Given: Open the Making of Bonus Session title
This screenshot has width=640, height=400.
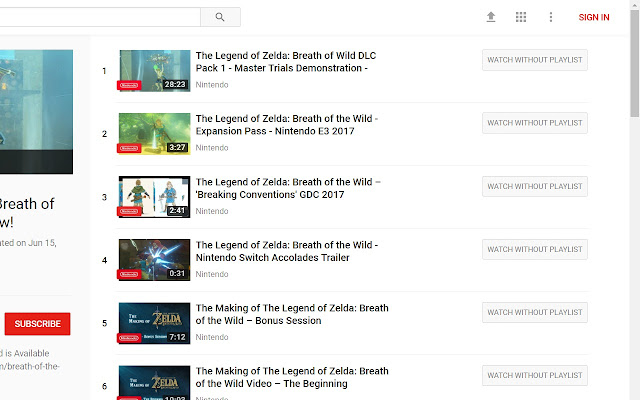Looking at the screenshot, I should [292, 314].
